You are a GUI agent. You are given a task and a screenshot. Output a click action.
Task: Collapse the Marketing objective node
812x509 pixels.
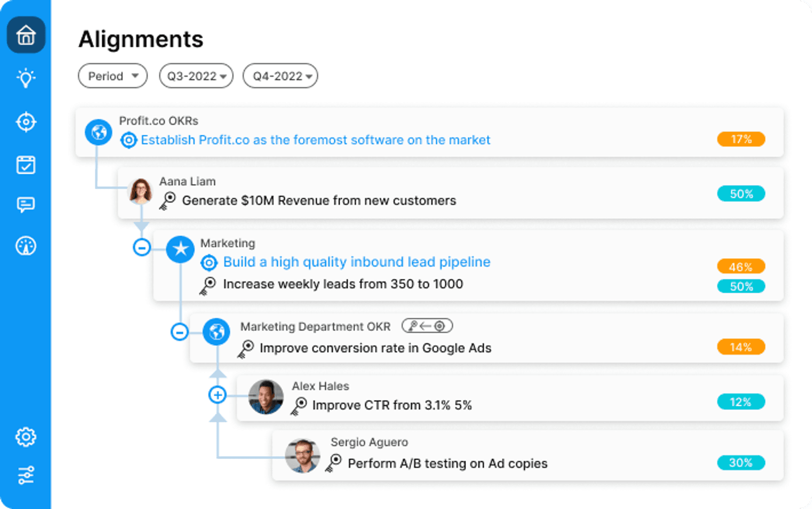click(x=142, y=247)
